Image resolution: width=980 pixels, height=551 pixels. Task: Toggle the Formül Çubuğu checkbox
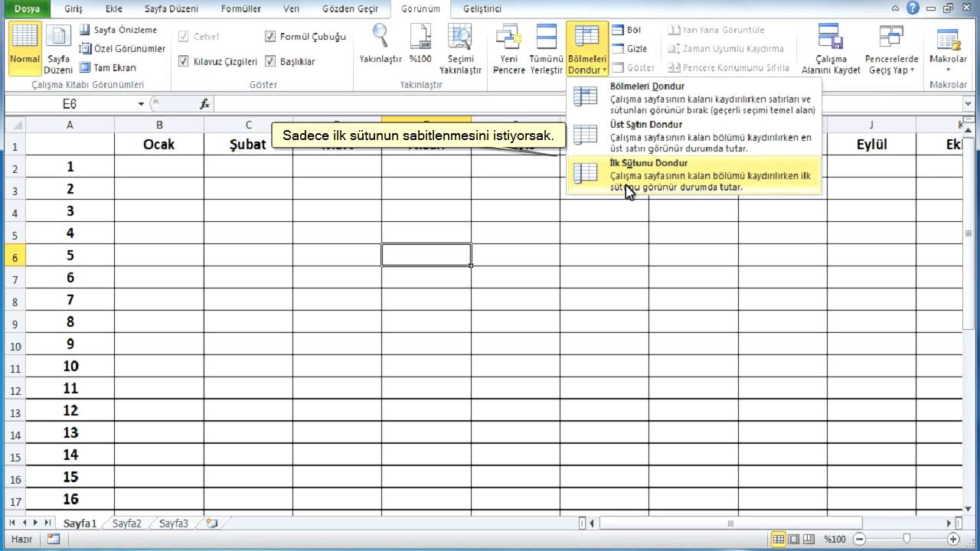coord(270,37)
